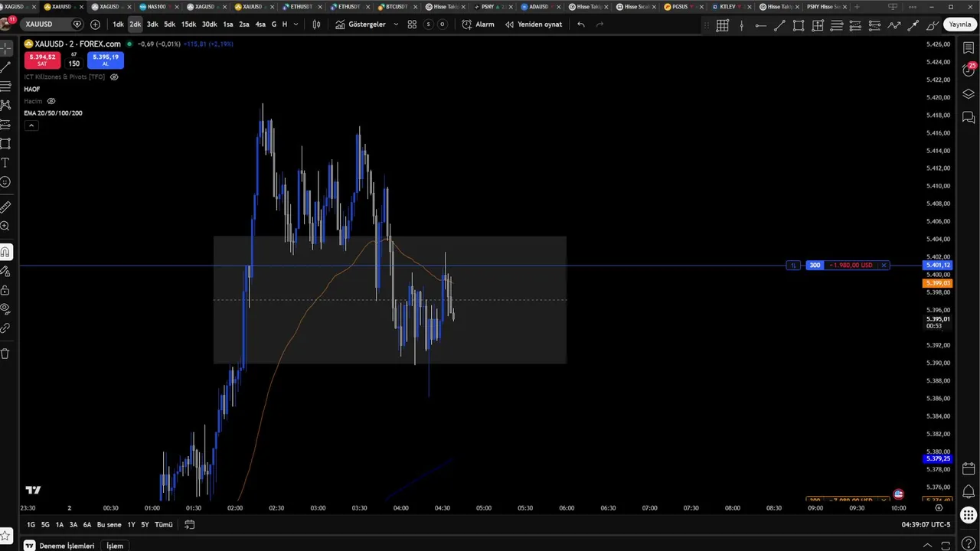Toggle magnet mode

coord(5,252)
